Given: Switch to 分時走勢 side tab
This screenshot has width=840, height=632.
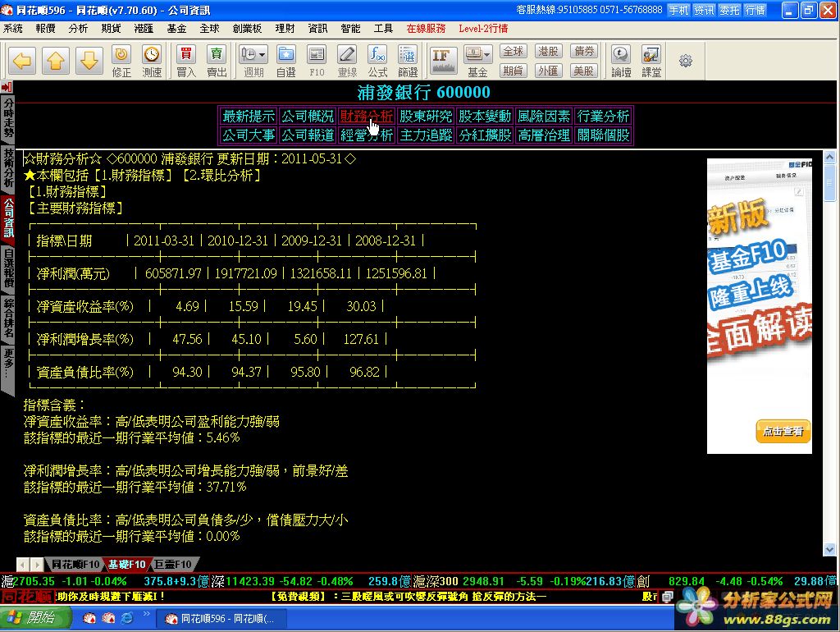Looking at the screenshot, I should pyautogui.click(x=7, y=118).
